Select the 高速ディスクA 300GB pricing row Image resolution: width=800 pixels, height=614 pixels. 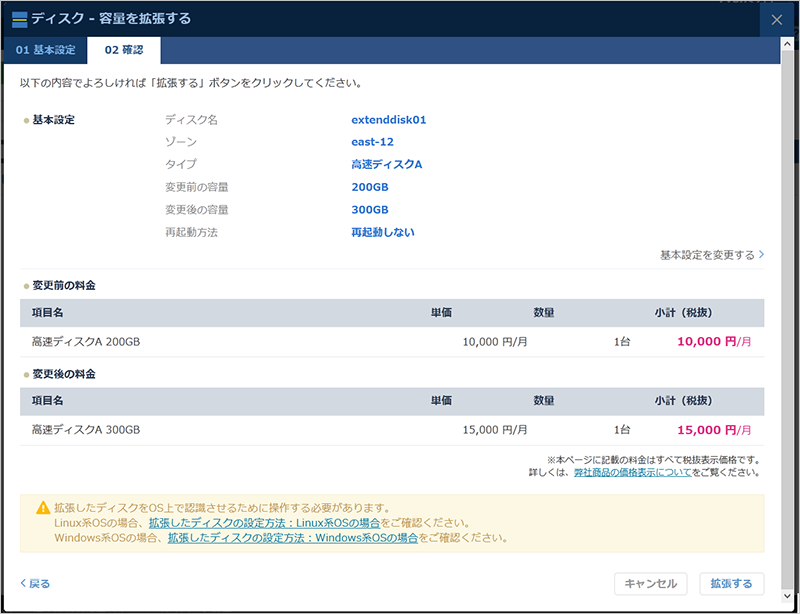[391, 430]
